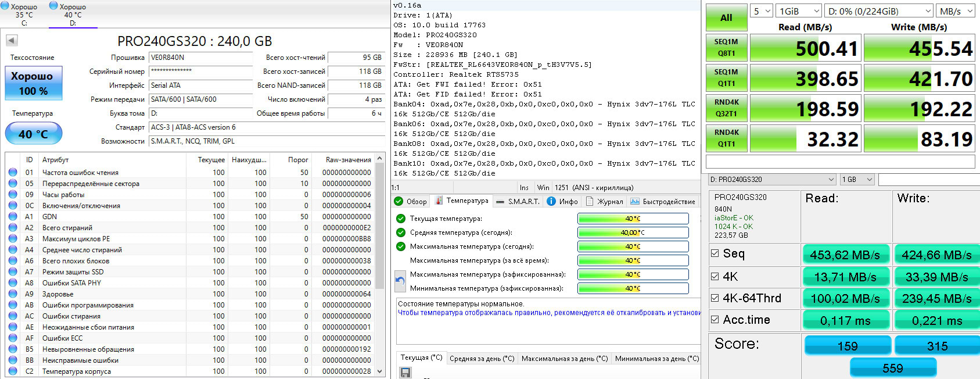Click the SMART attribute list scrollbar down arrow
The width and height of the screenshot is (980, 379).
[x=380, y=371]
